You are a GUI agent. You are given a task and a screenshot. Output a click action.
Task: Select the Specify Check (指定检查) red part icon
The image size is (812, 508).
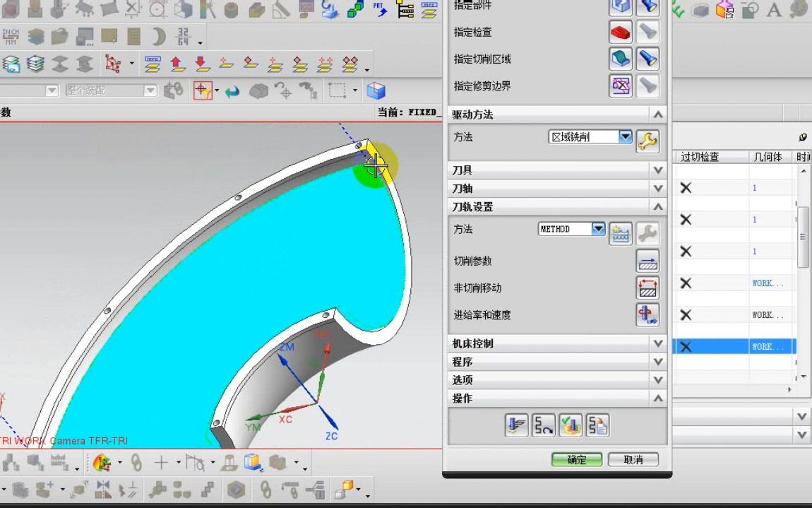click(x=620, y=32)
